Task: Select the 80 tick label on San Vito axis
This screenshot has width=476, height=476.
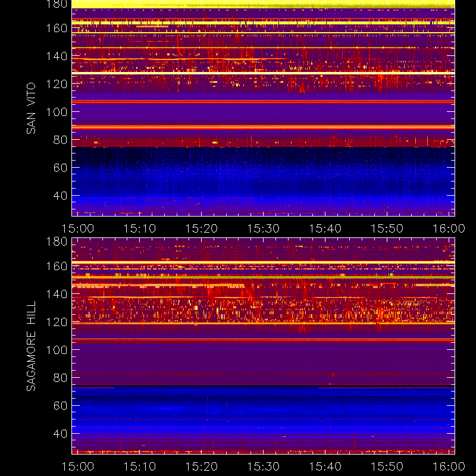Action: pos(61,140)
